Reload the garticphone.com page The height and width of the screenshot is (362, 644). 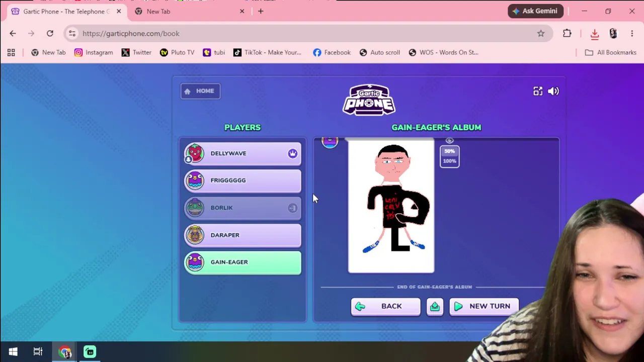click(50, 34)
